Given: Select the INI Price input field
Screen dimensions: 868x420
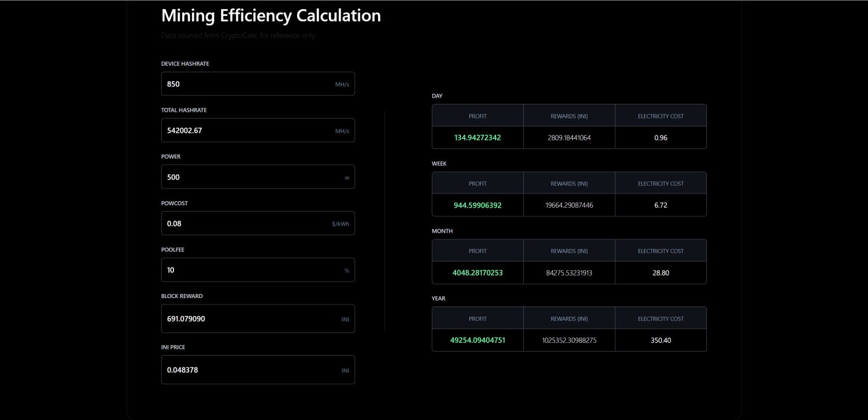Looking at the screenshot, I should [249, 370].
